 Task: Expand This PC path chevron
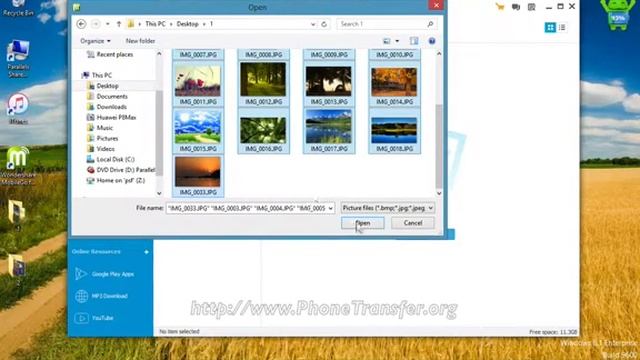pyautogui.click(x=171, y=24)
